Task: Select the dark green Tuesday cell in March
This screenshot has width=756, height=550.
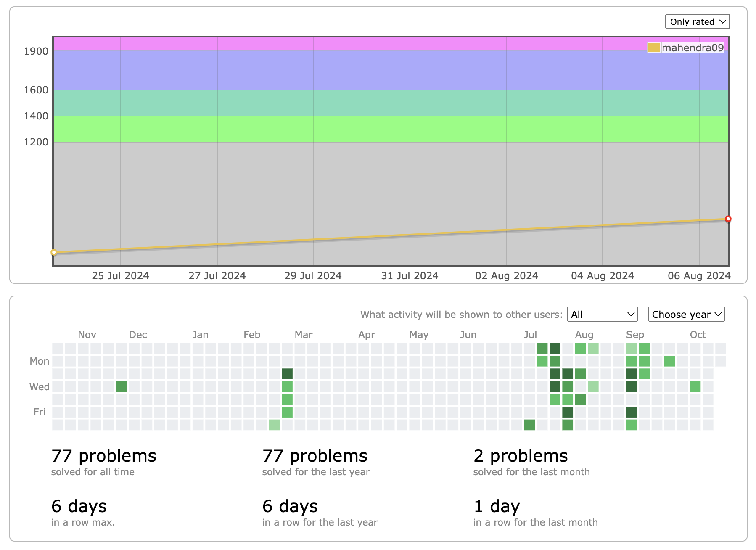Action: pos(287,374)
